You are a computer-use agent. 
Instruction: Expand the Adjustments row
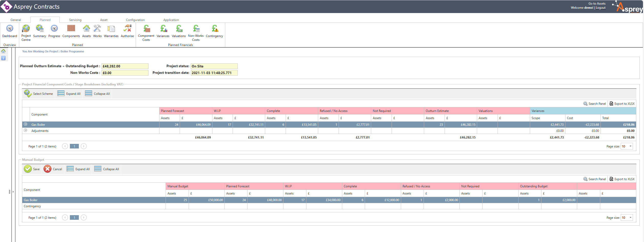click(26, 130)
